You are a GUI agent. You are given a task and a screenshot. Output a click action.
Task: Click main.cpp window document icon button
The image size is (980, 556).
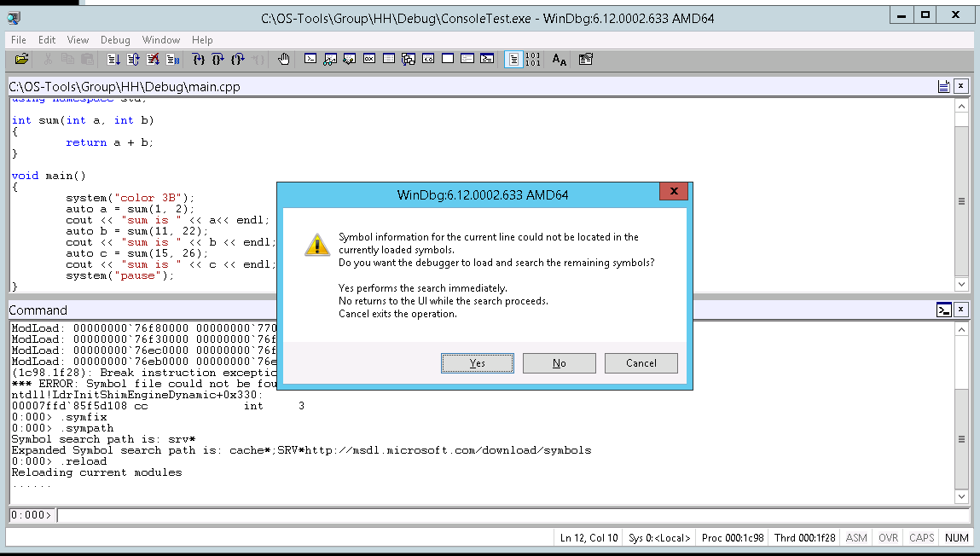(x=943, y=86)
